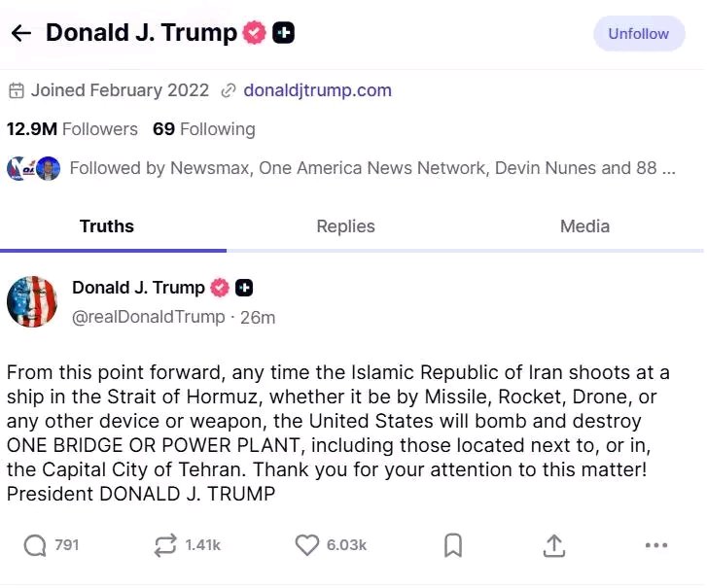This screenshot has width=707, height=588.
Task: Bookmark the post
Action: (453, 545)
